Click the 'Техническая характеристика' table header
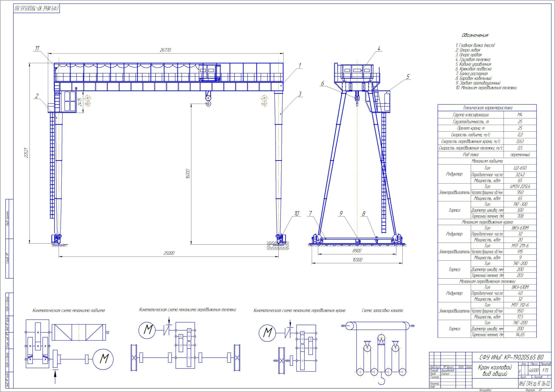Screen dimensions: 555x392 (487, 108)
